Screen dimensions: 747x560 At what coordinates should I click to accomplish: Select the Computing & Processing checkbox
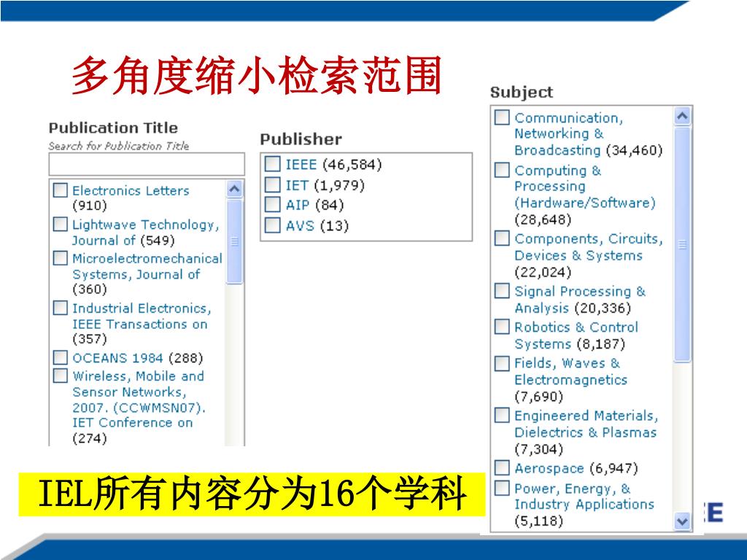pos(502,169)
